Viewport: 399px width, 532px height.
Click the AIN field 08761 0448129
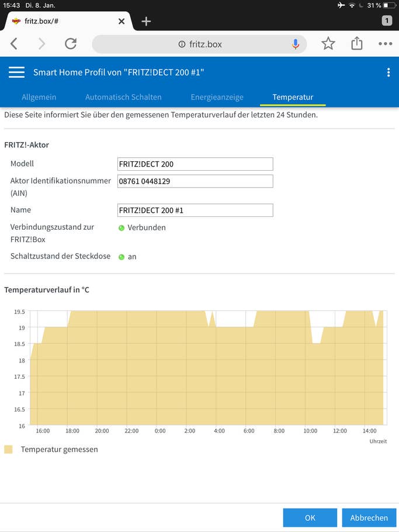coord(195,181)
